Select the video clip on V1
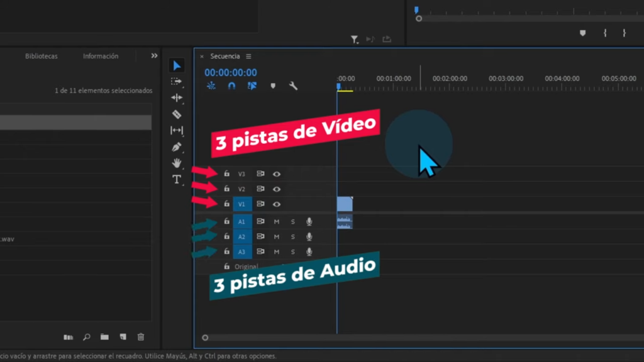 click(x=345, y=204)
